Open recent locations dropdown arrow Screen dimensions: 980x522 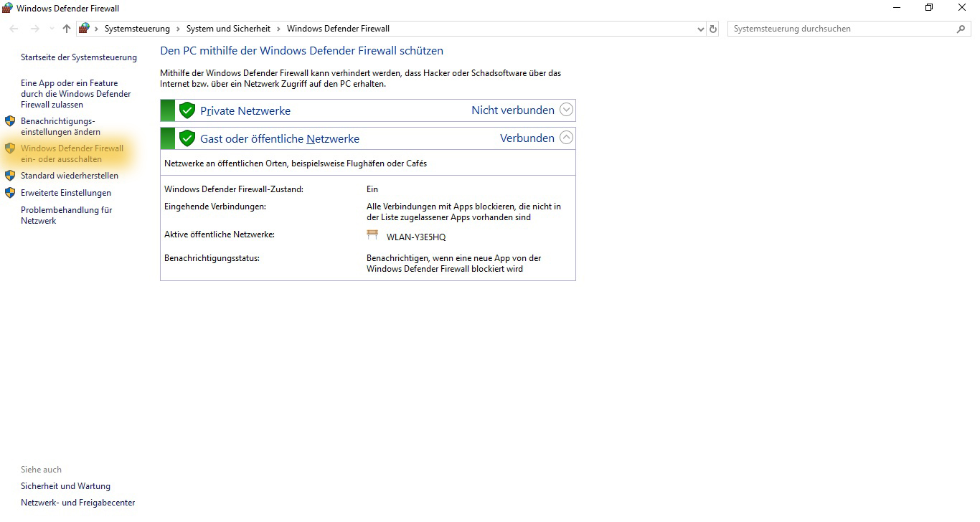[x=51, y=29]
